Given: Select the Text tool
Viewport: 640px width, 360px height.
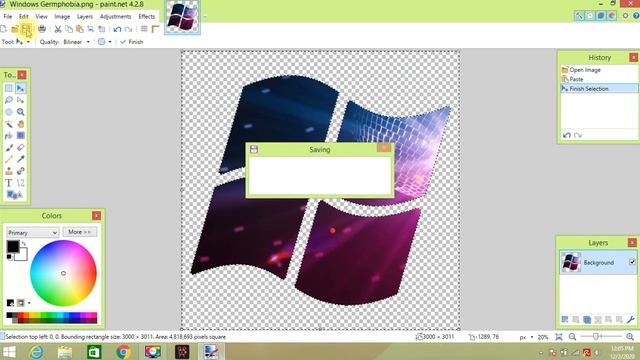Looking at the screenshot, I should click(9, 183).
